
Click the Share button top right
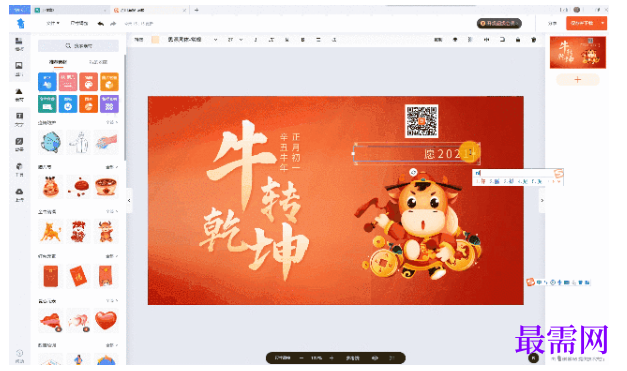click(x=552, y=24)
